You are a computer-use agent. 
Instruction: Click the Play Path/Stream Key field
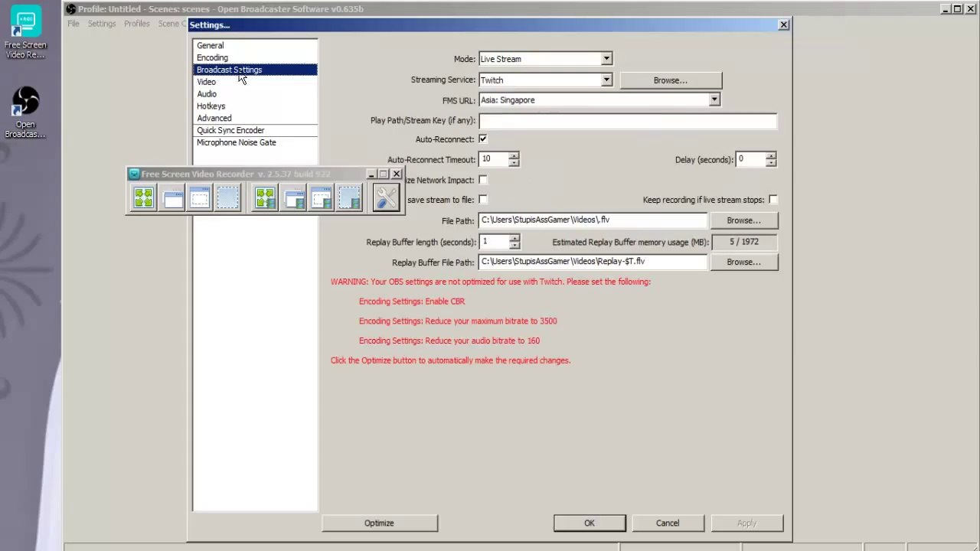point(628,121)
